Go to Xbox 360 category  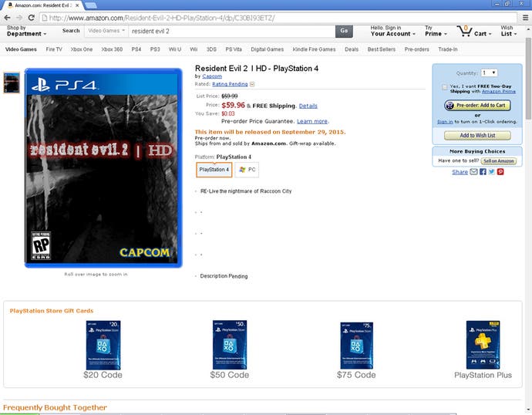click(x=112, y=49)
